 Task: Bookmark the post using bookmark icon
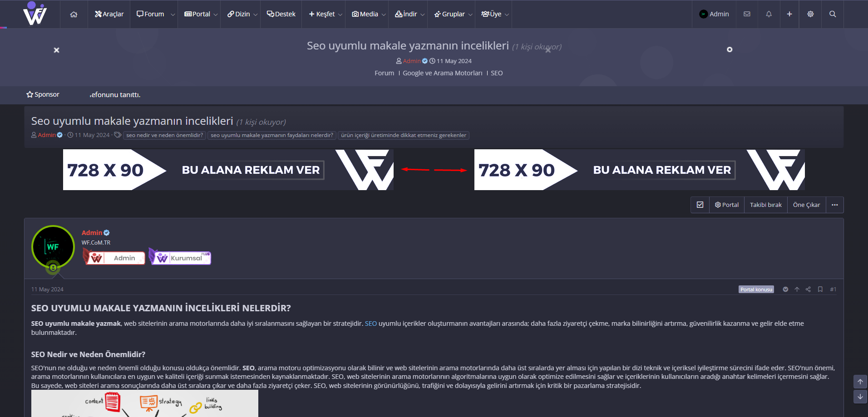coord(820,289)
